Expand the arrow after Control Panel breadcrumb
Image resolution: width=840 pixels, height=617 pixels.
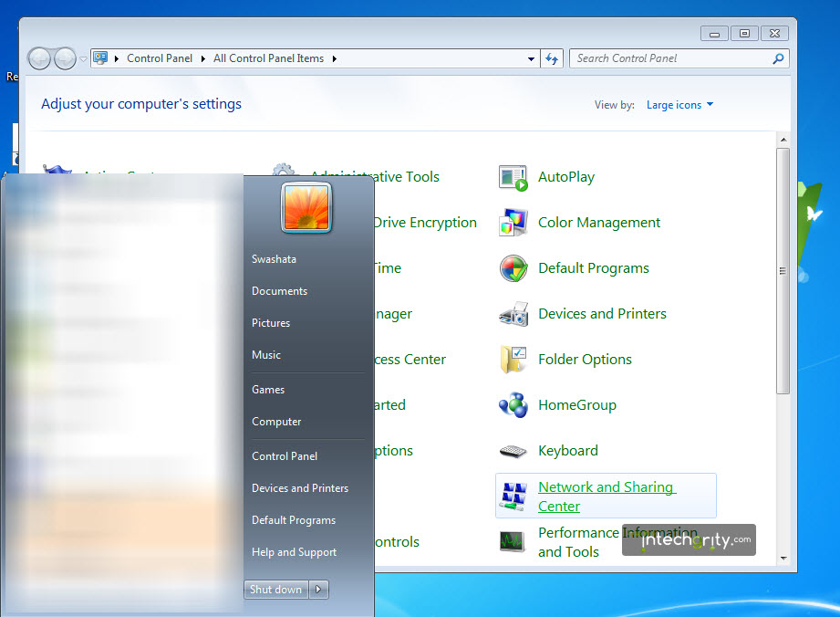tap(203, 58)
